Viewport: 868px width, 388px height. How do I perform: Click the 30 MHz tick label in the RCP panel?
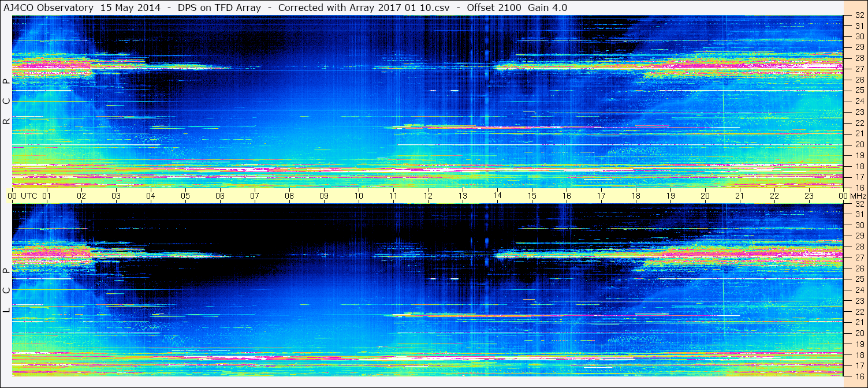pos(859,36)
